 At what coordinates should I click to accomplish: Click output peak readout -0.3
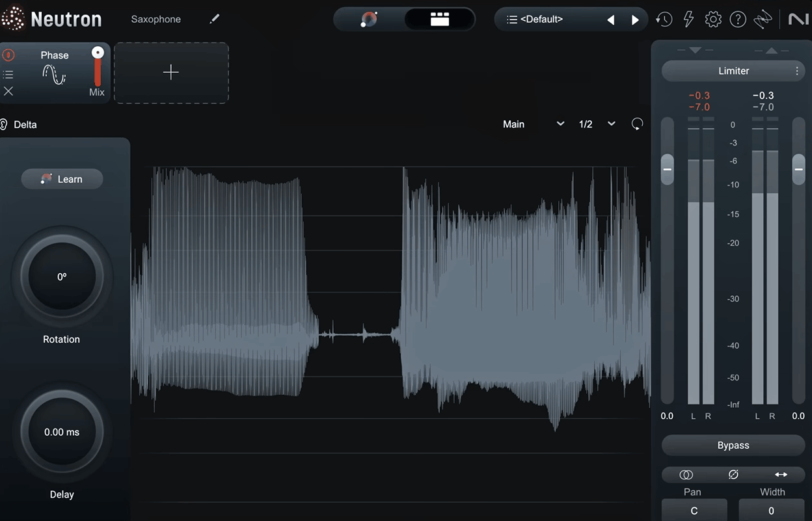coord(763,96)
